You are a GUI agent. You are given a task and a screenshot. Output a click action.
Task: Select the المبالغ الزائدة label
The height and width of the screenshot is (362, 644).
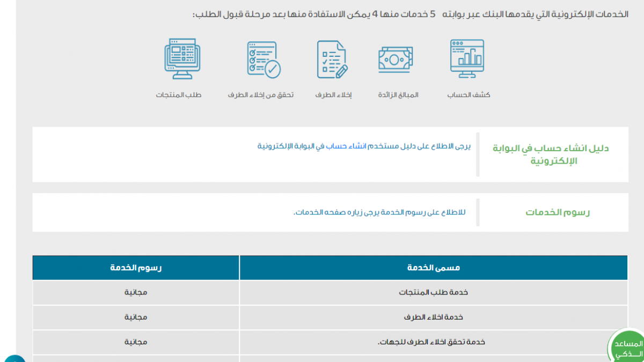point(398,95)
